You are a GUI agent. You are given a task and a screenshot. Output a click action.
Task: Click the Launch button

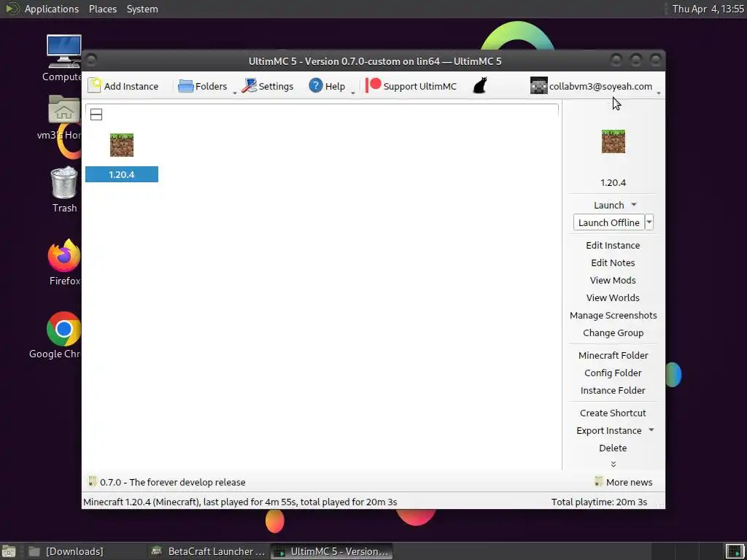(608, 205)
